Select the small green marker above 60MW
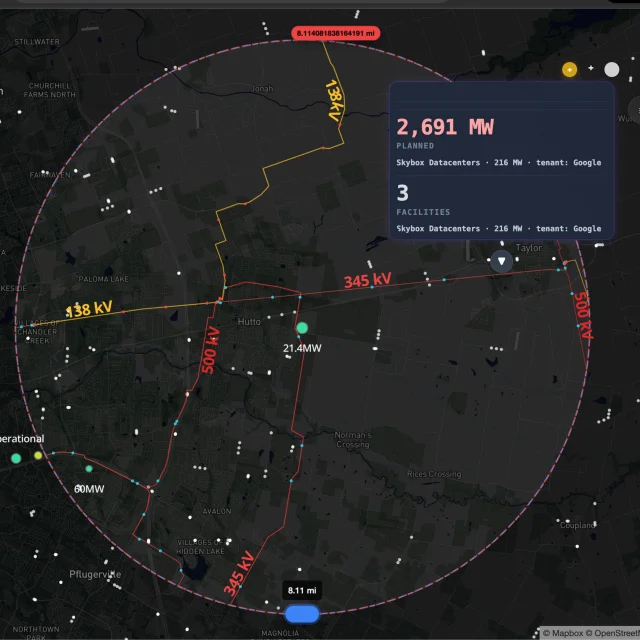The height and width of the screenshot is (640, 640). 89,469
